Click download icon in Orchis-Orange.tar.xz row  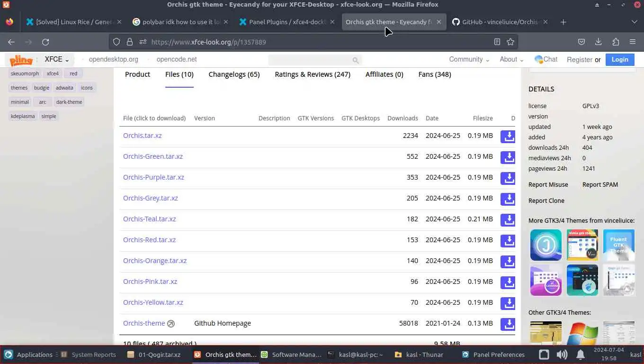click(508, 262)
